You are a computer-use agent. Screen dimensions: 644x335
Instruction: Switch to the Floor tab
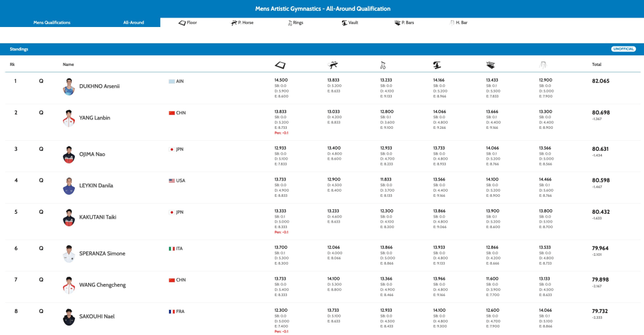pos(188,23)
